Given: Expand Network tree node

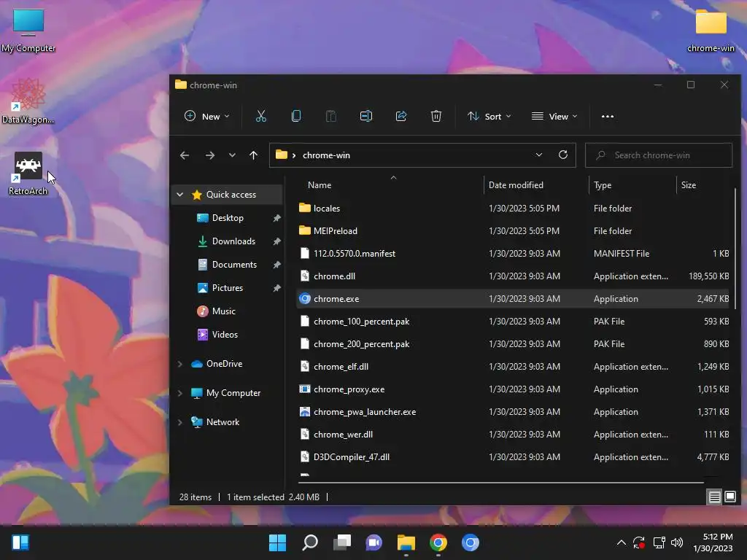Looking at the screenshot, I should (x=180, y=422).
